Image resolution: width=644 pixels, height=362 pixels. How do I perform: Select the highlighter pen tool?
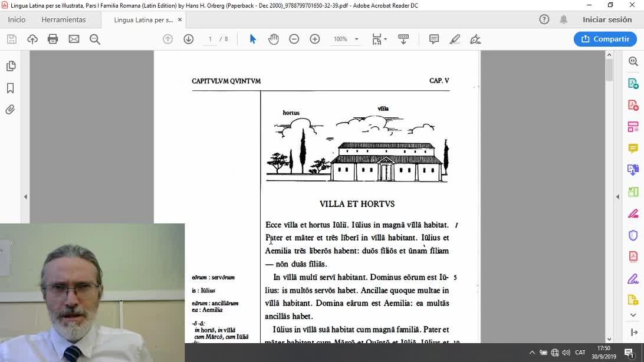455,39
